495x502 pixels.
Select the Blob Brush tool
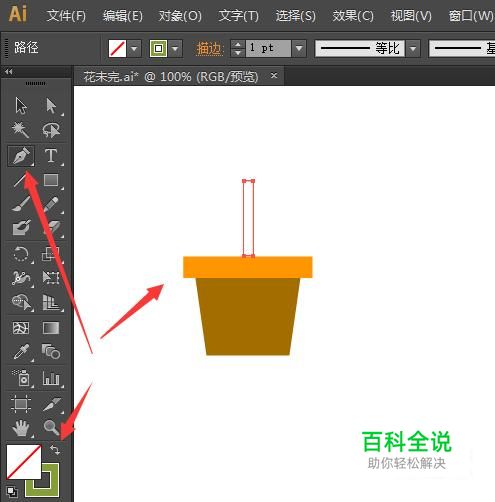21,228
